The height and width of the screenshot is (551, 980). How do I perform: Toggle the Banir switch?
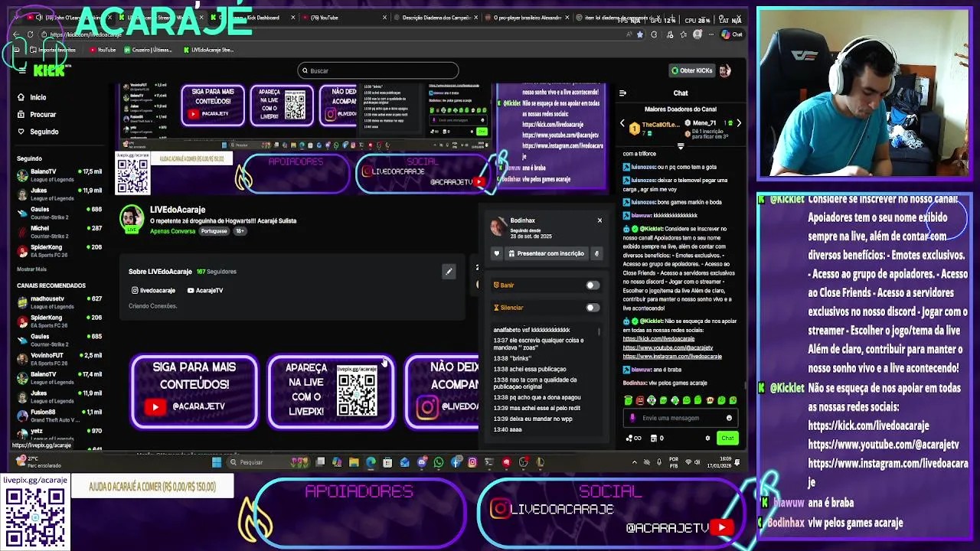point(593,285)
